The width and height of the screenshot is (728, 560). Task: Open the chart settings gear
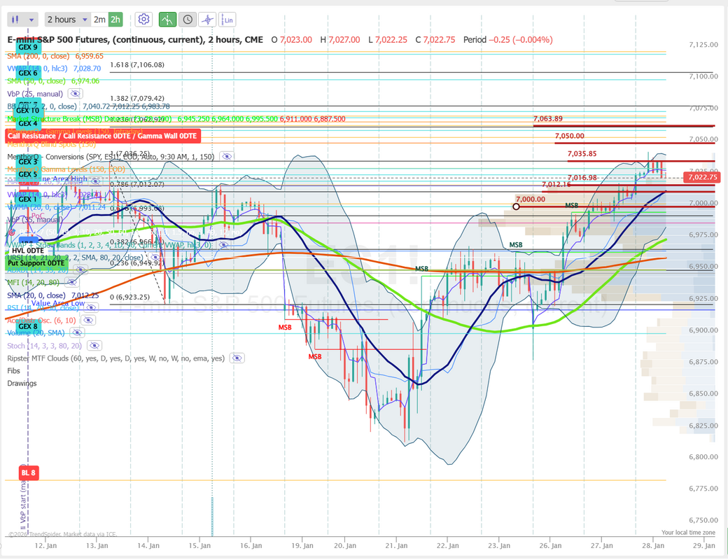tap(143, 20)
